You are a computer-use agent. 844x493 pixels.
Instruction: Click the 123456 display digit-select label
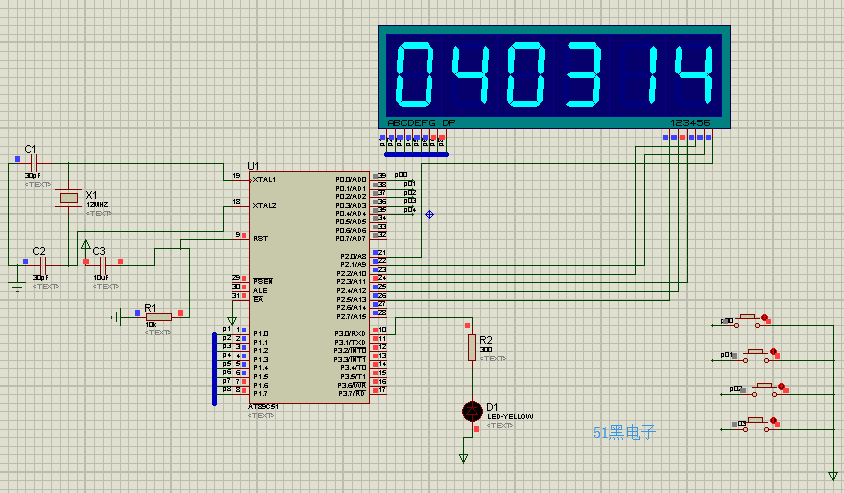click(690, 123)
